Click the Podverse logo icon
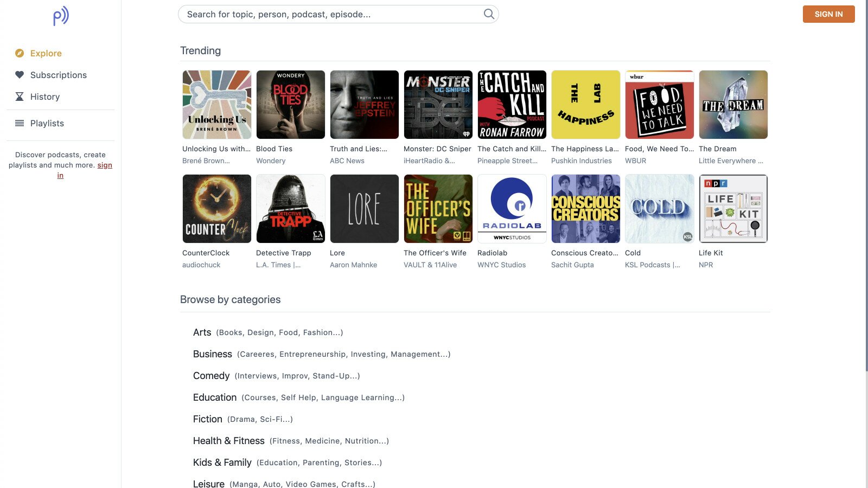 click(x=61, y=16)
